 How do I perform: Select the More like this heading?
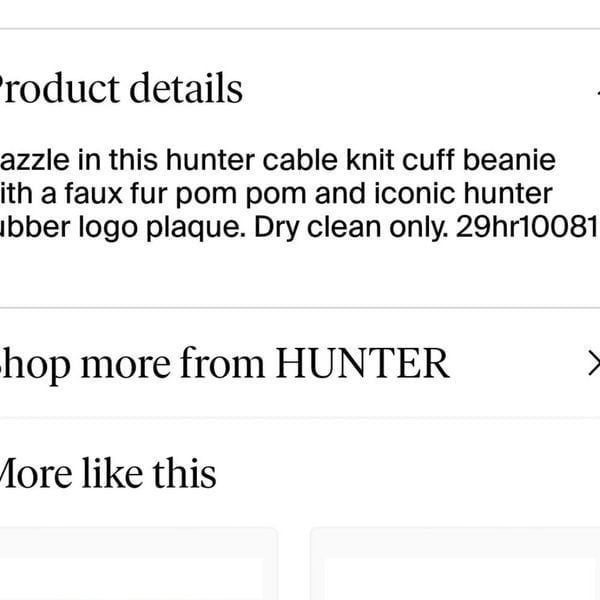[x=108, y=473]
